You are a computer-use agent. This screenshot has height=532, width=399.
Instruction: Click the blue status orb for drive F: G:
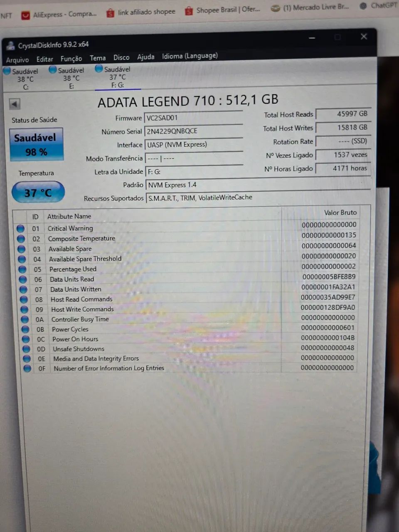[99, 69]
